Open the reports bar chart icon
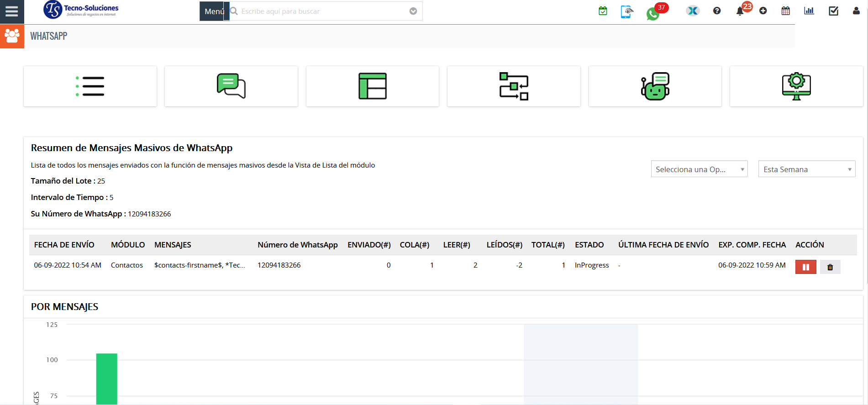868x405 pixels. pos(809,11)
